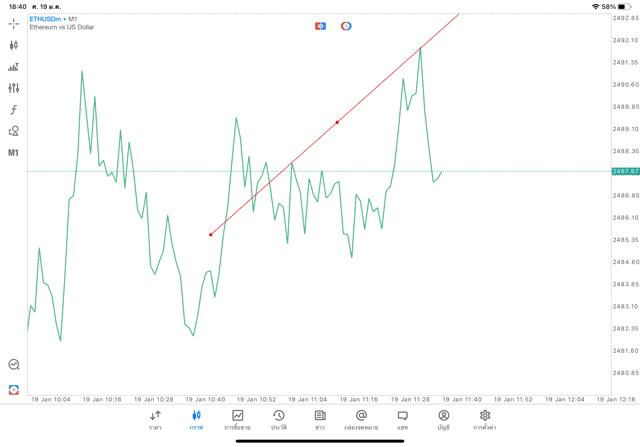Open the indicators (f) list
This screenshot has width=640, height=447.
[14, 110]
